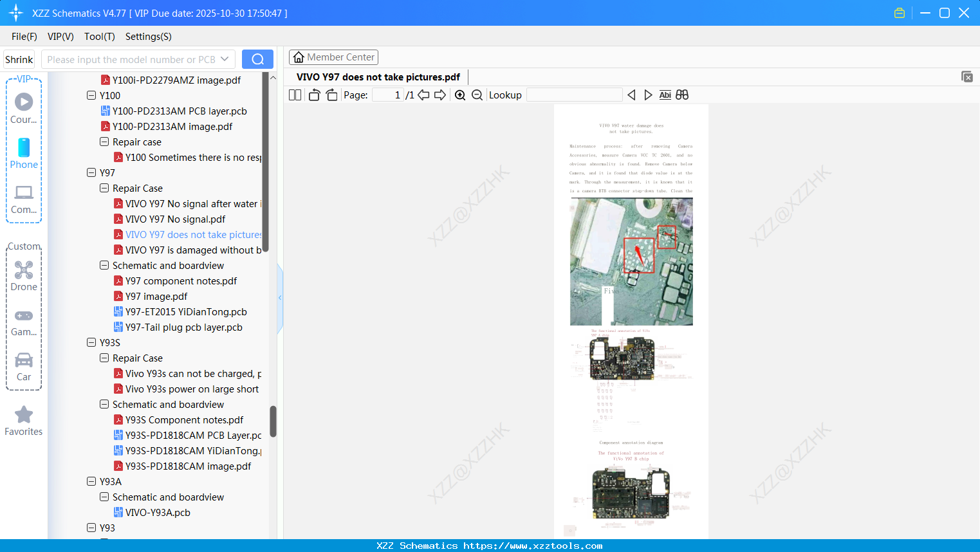980x552 pixels.
Task: Click the file tree vertical scrollbar thumb
Action: coord(273,421)
